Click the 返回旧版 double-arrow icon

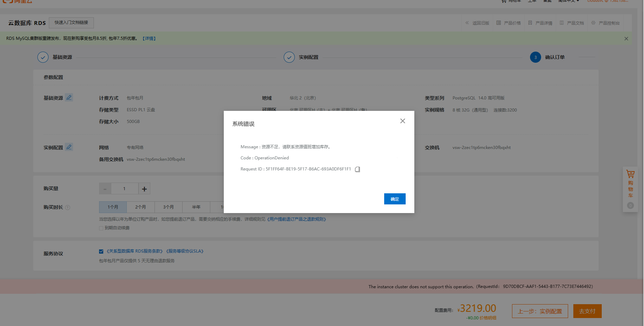tap(467, 23)
